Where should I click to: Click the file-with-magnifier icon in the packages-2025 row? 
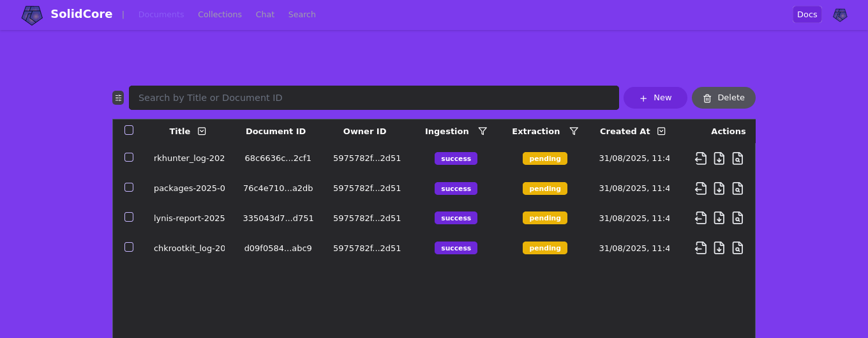click(738, 188)
